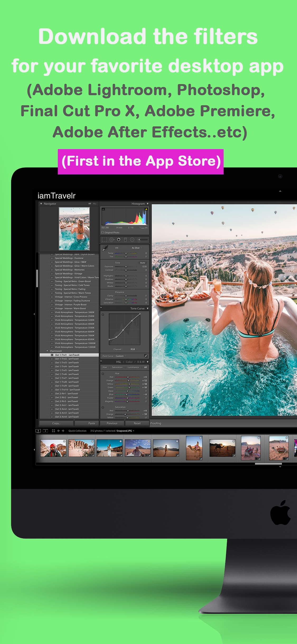The height and width of the screenshot is (644, 297).
Task: Click preset icon for Trvl2 - iamTravelr
Action: coord(52,359)
